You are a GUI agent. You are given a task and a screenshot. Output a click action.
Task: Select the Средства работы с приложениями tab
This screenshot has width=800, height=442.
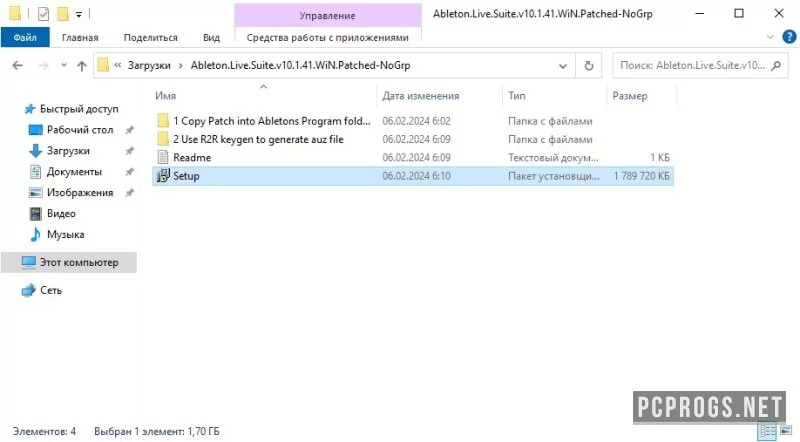(328, 37)
